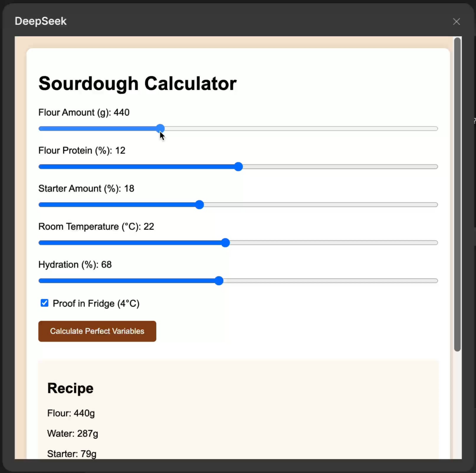Click the Hydration percentage slider
Screen dimensions: 476x473
pyautogui.click(x=219, y=281)
